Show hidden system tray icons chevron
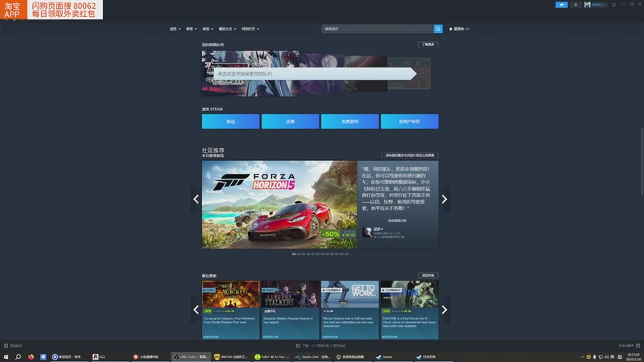 pyautogui.click(x=582, y=356)
